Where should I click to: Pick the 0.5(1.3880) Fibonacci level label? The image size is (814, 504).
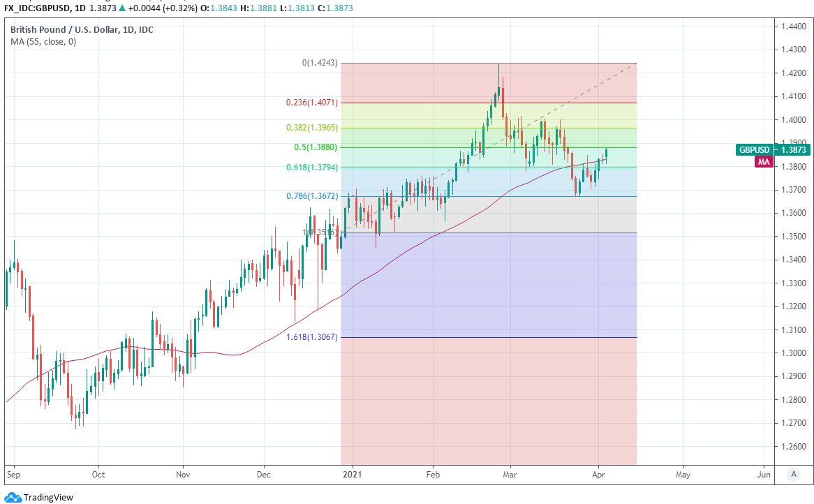click(x=316, y=147)
